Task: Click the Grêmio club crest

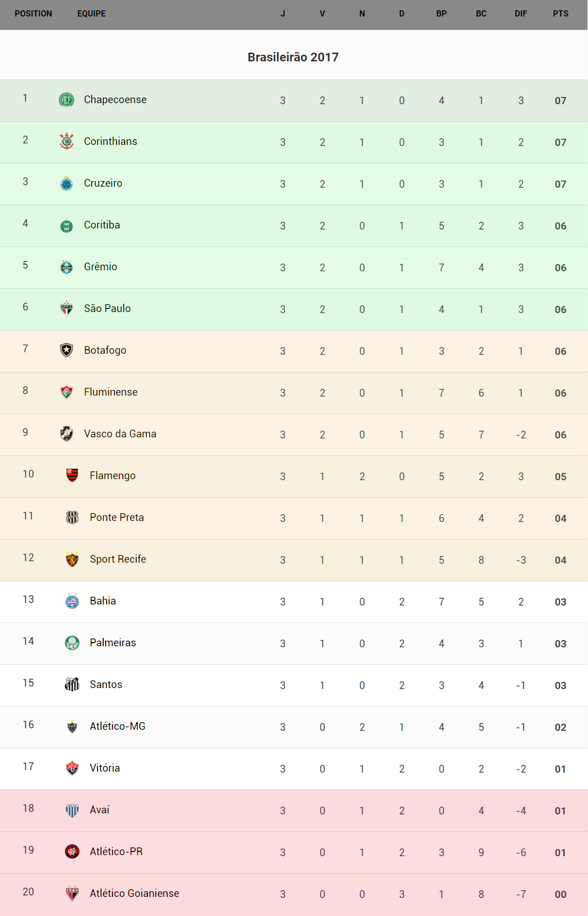Action: (x=67, y=267)
